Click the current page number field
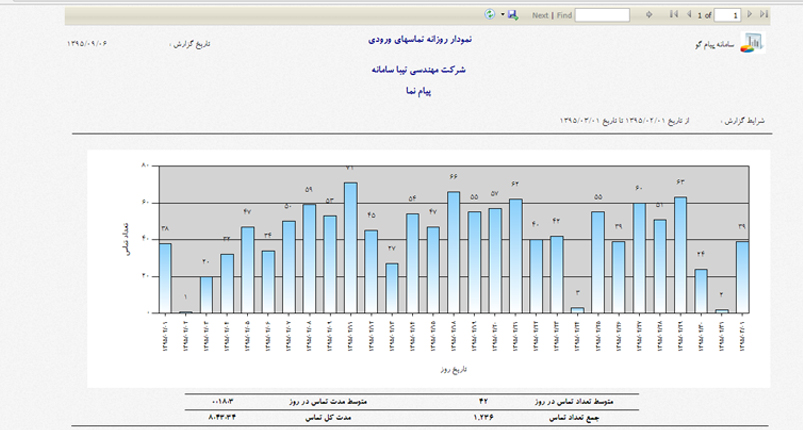Image resolution: width=803 pixels, height=430 pixels. (x=727, y=15)
